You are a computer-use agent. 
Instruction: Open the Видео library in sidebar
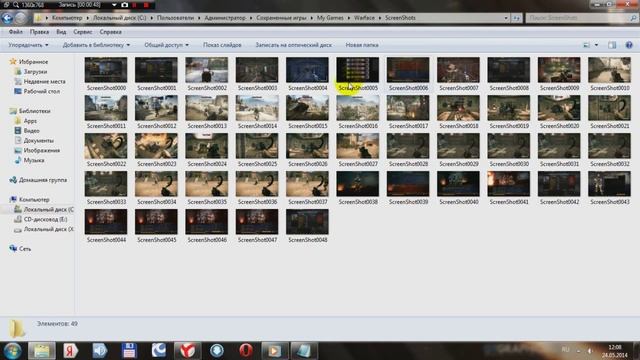pos(31,131)
